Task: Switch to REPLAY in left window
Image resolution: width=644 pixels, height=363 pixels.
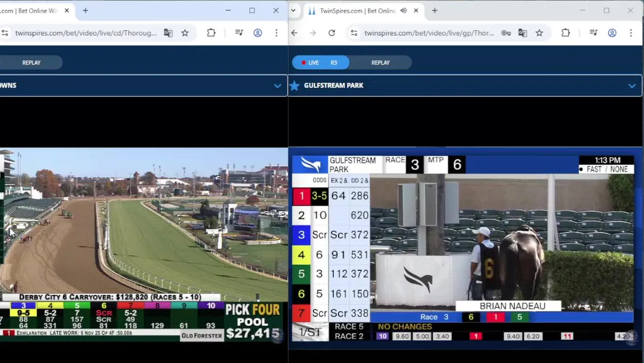Action: click(x=31, y=63)
